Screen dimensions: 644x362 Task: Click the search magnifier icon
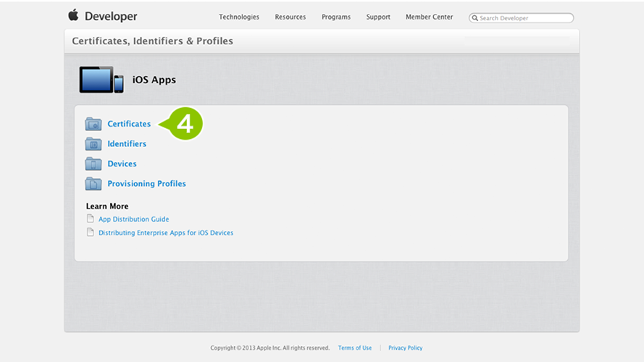(x=474, y=18)
